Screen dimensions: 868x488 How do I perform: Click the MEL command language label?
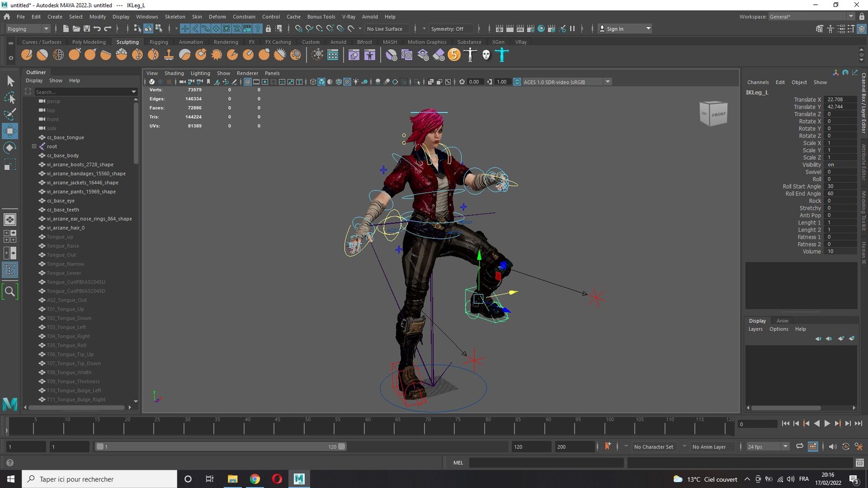point(458,463)
